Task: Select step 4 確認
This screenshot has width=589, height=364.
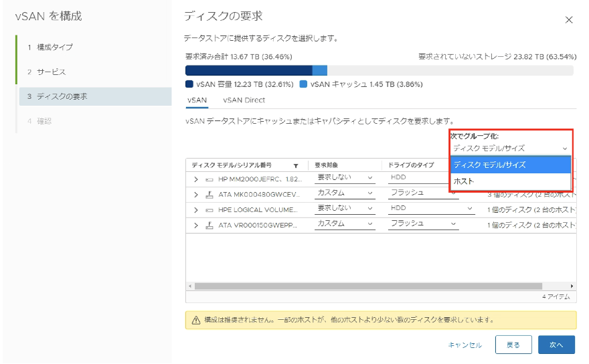Action: pyautogui.click(x=39, y=121)
